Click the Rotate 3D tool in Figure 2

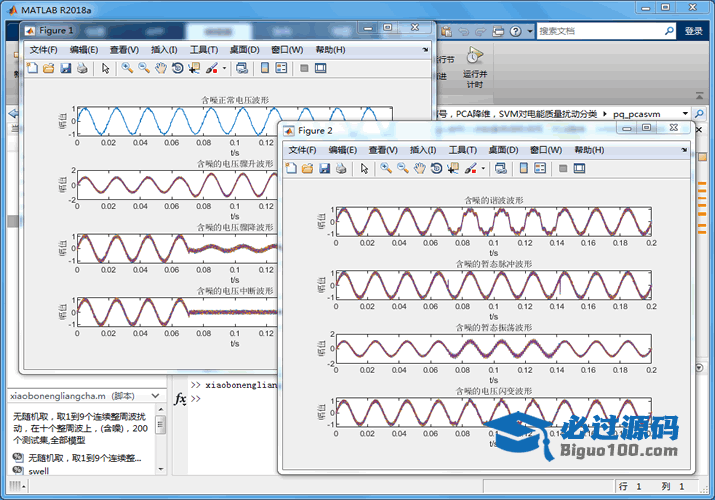pyautogui.click(x=436, y=168)
